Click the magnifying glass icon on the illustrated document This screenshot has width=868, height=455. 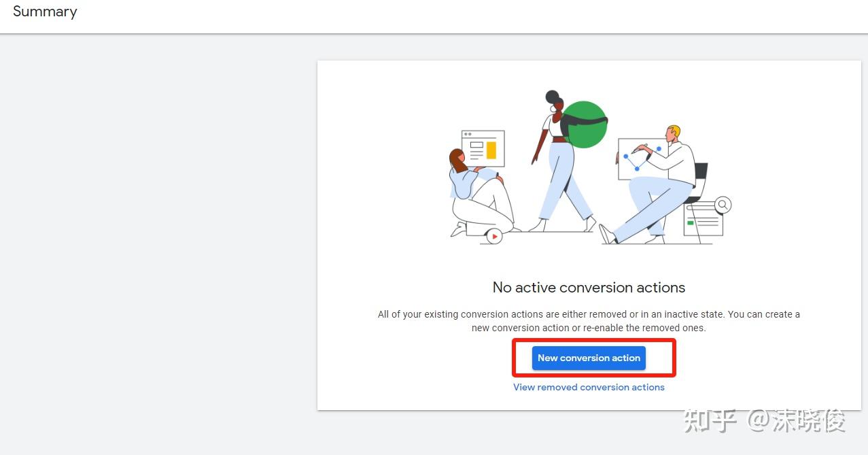[x=723, y=203]
